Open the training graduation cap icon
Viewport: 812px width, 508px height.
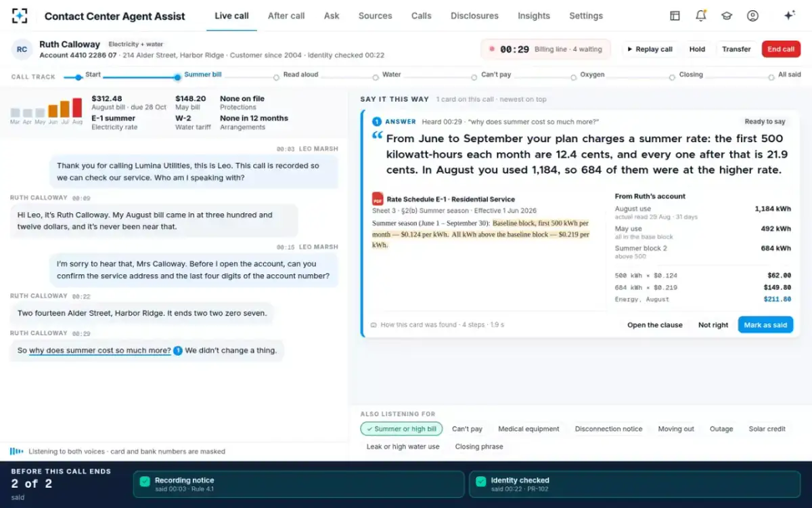(x=727, y=16)
